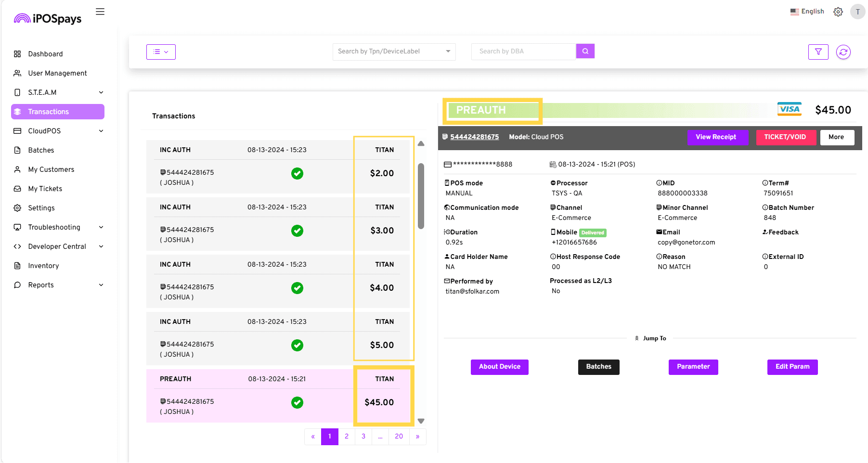The height and width of the screenshot is (463, 868).
Task: Go to page 2 of transactions
Action: coord(347,437)
